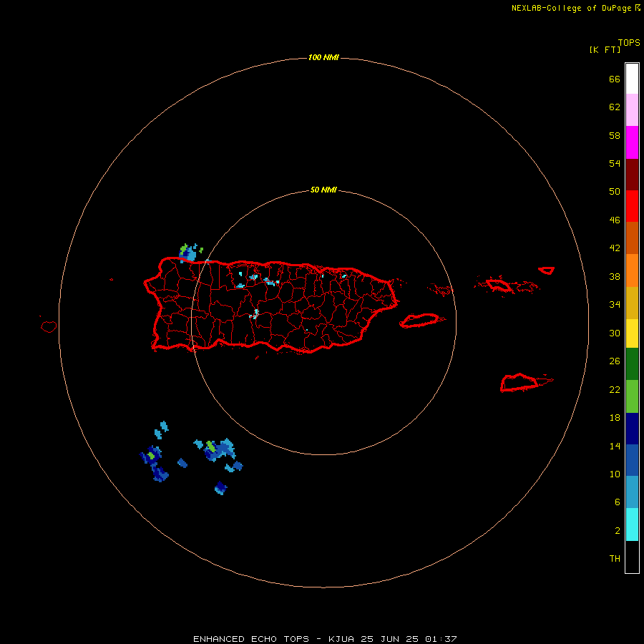The height and width of the screenshot is (644, 644).
Task: Select the TH threshold label
Action: coord(615,558)
